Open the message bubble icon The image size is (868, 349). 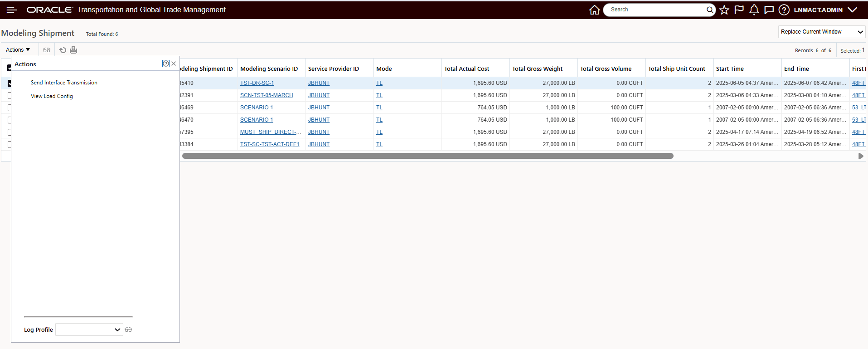(769, 10)
